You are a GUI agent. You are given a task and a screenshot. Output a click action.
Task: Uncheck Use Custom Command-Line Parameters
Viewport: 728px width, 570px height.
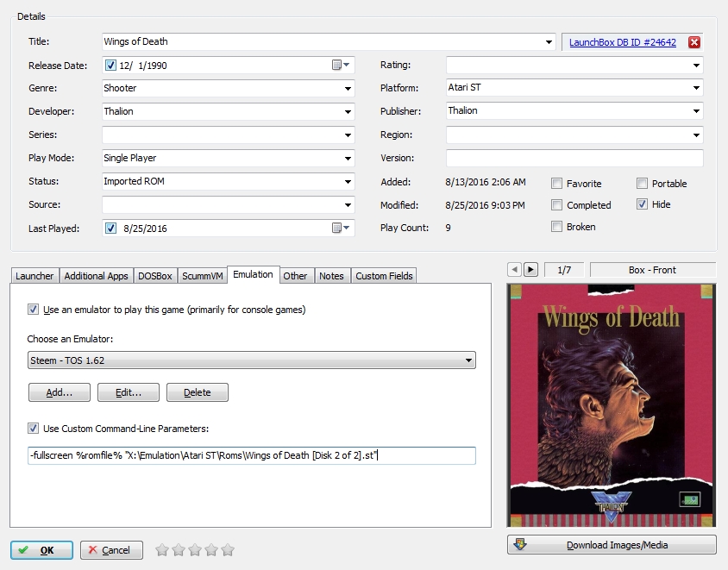click(33, 428)
